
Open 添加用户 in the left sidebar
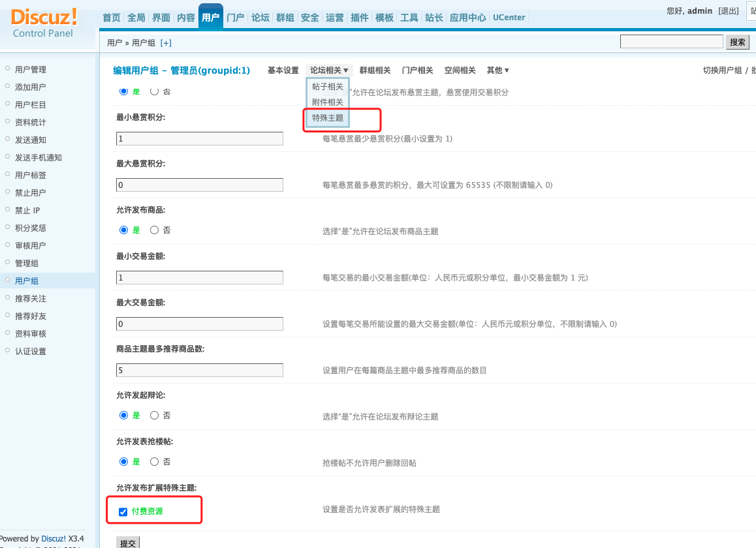30,87
